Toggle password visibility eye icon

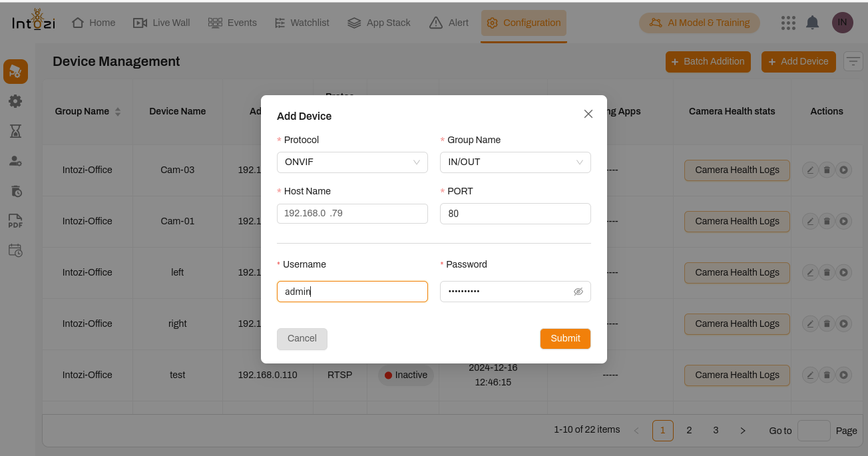(578, 292)
